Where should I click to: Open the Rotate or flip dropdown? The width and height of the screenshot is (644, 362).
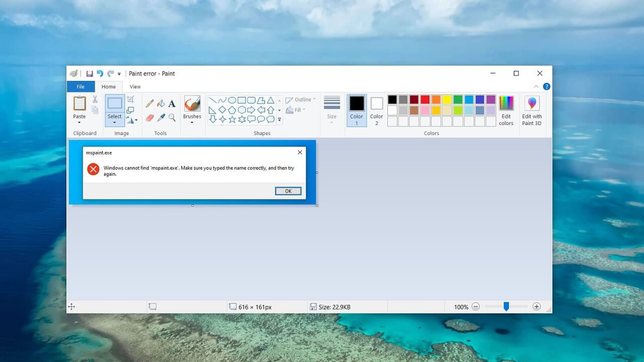[132, 120]
